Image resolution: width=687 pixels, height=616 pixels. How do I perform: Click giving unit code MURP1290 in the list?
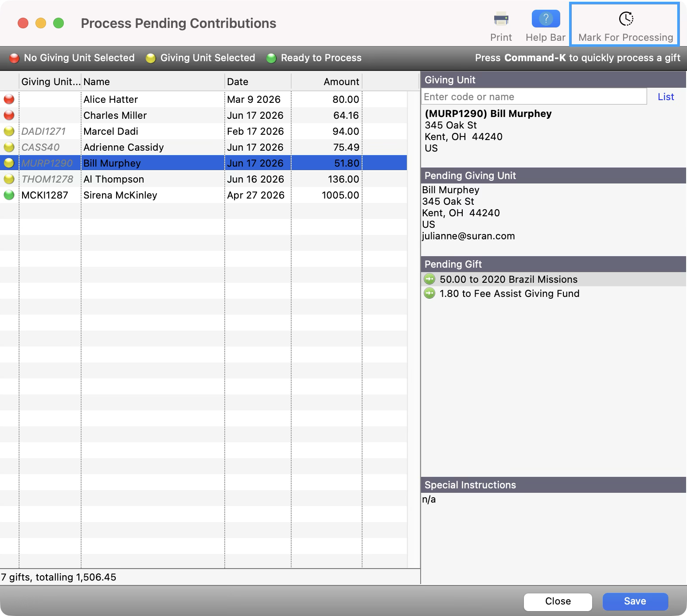pos(47,163)
